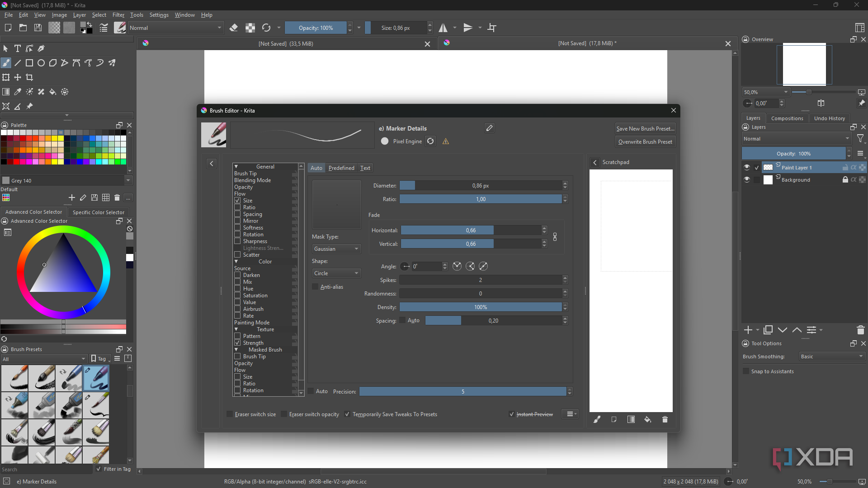Open the All brush presets tag dropdown

[44, 359]
